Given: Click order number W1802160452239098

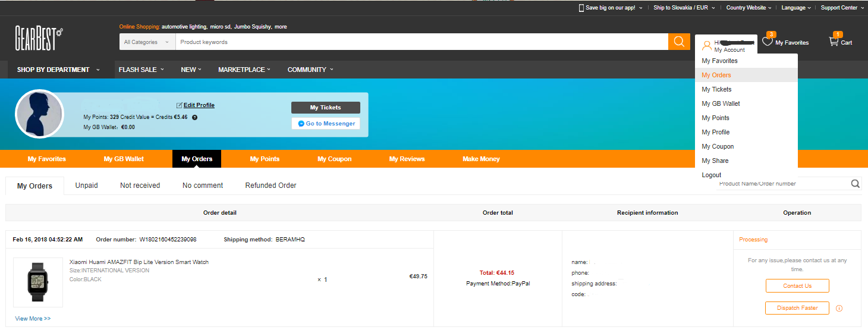Looking at the screenshot, I should click(168, 240).
